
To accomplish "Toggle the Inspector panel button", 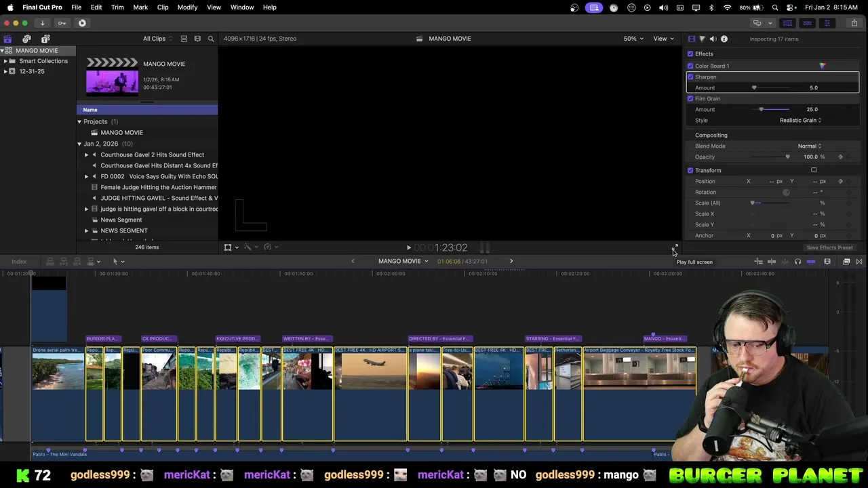I will [x=827, y=23].
